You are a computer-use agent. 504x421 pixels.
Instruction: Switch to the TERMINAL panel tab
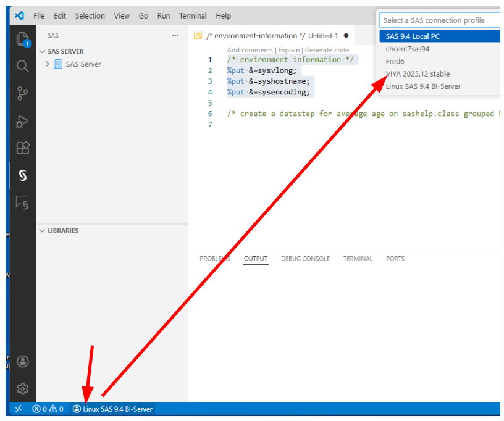(358, 259)
